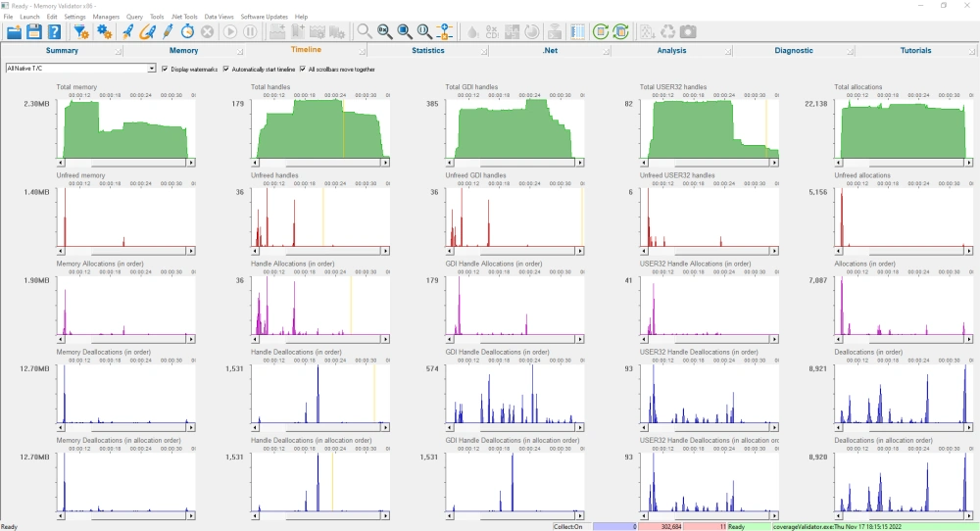This screenshot has height=531, width=980.
Task: Toggle Display watermarks checkbox
Action: pos(165,70)
